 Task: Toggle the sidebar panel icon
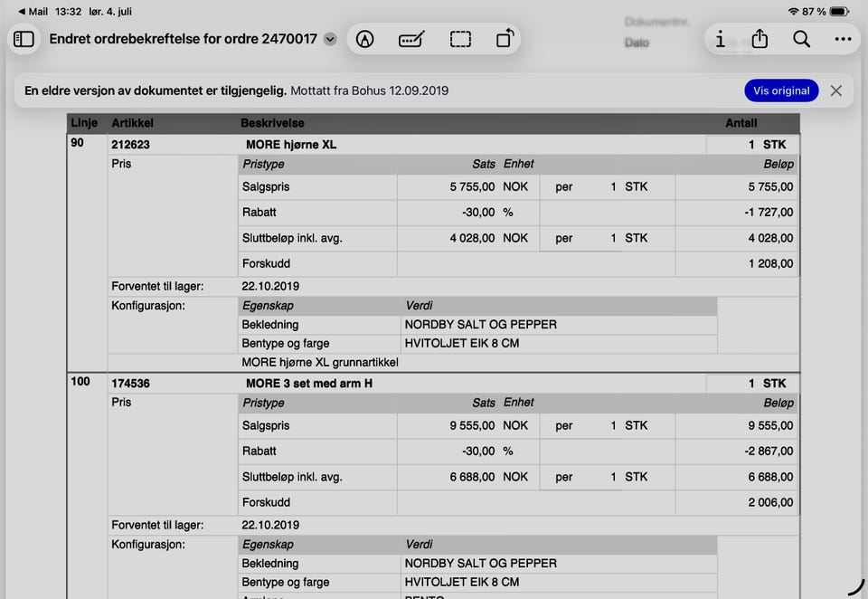click(x=24, y=39)
